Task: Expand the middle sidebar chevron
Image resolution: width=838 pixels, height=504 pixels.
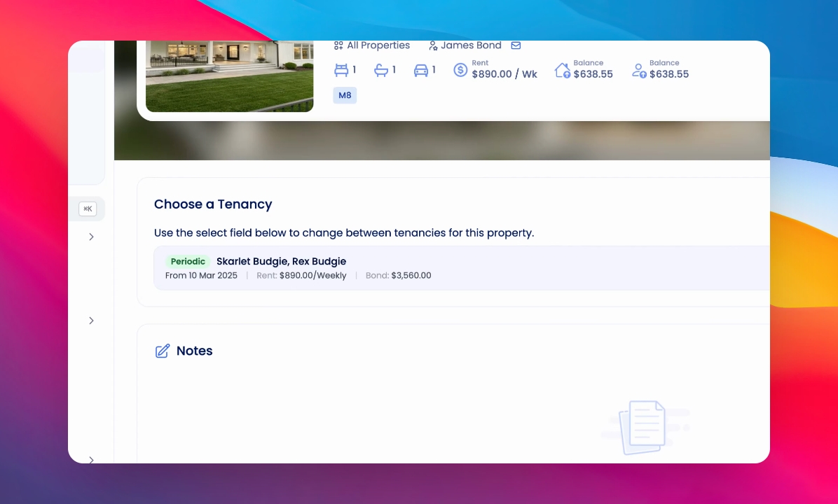Action: [x=91, y=321]
